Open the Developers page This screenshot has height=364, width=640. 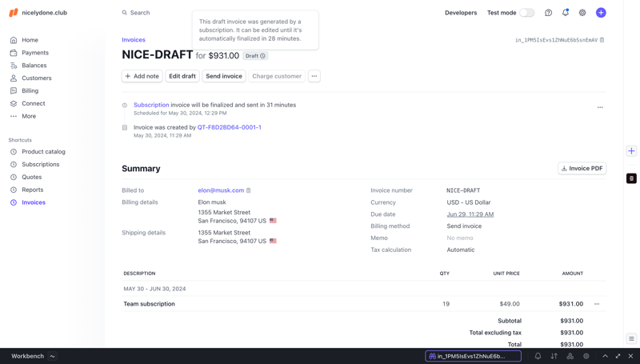tap(461, 13)
